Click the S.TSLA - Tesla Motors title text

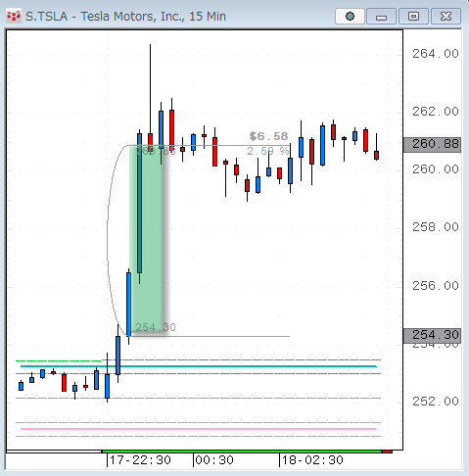pos(125,17)
